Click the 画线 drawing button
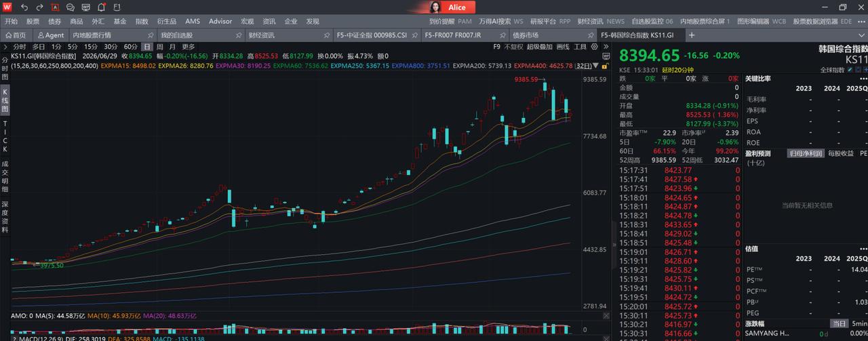Viewport: 868px width, 341px height. tap(563, 47)
